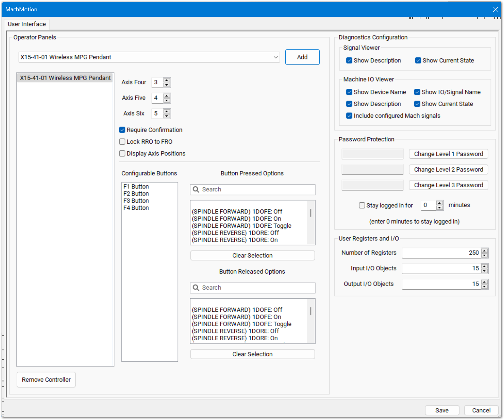This screenshot has height=420, width=504.
Task: Click the search icon in Button Released Options
Action: tap(196, 288)
